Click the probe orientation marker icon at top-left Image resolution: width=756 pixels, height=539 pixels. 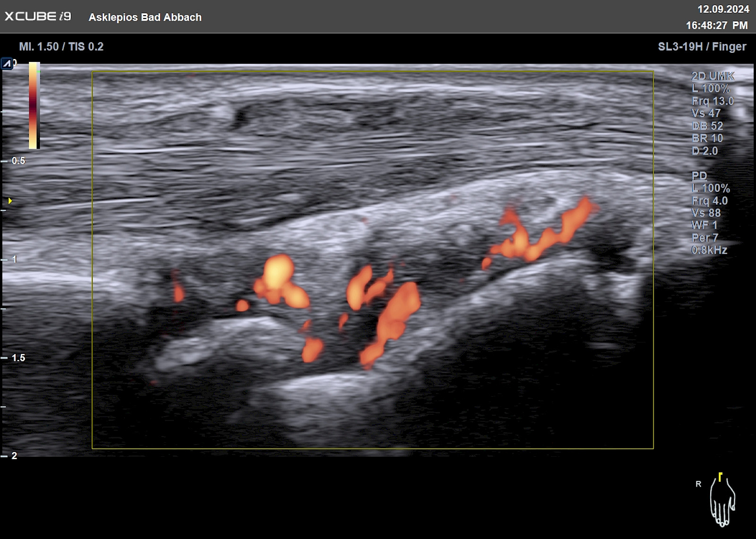7,63
